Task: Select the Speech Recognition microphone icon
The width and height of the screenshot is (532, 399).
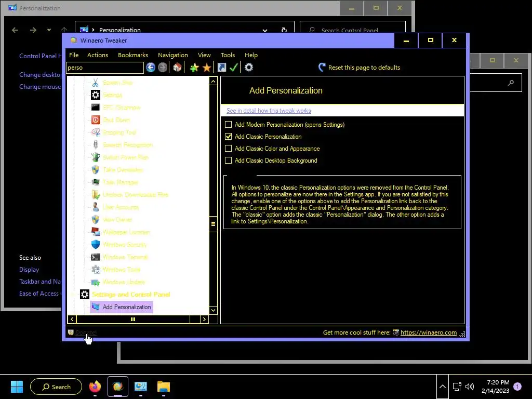Action: coord(96,145)
